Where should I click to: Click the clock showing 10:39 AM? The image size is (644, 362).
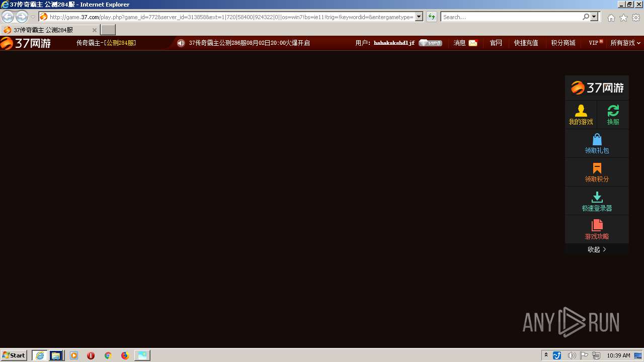click(618, 355)
